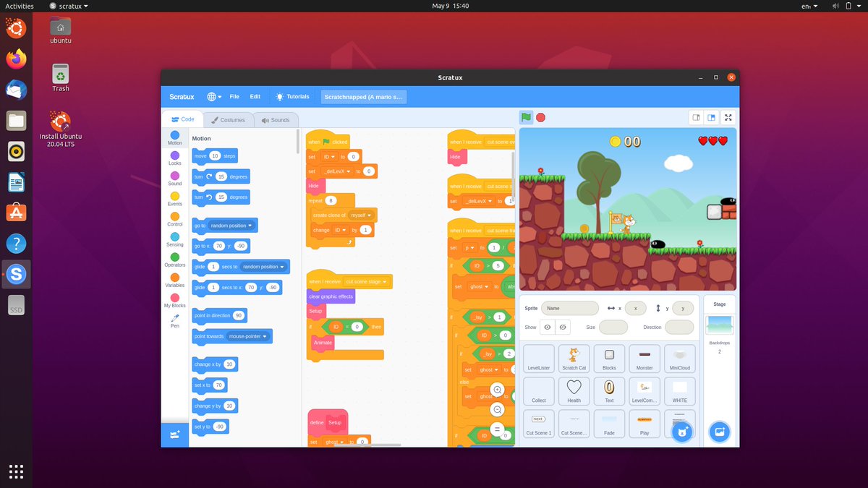Zoom in the code workspace
This screenshot has width=868, height=488.
pyautogui.click(x=497, y=390)
